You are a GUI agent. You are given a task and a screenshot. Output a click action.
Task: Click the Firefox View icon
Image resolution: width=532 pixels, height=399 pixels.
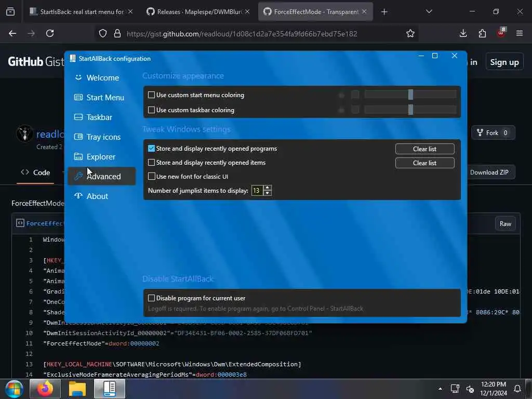(x=10, y=12)
